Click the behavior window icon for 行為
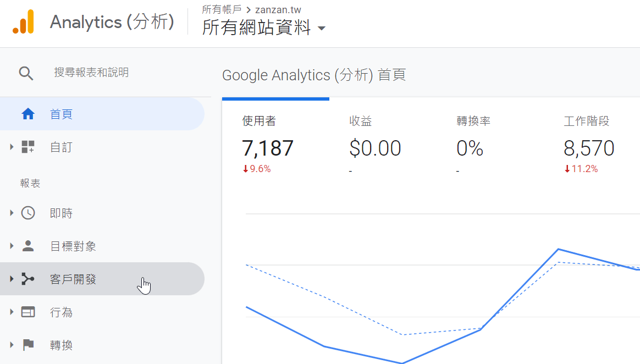Screen dimensions: 640x364 coord(27,312)
